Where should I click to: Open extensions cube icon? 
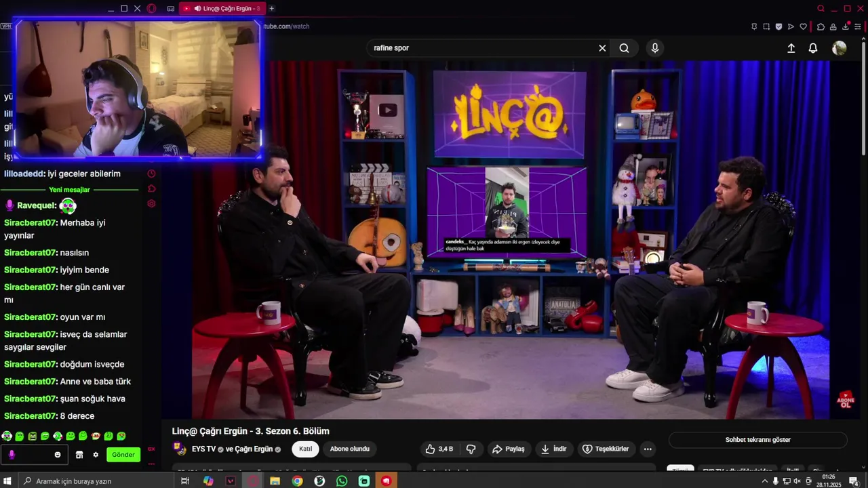821,26
